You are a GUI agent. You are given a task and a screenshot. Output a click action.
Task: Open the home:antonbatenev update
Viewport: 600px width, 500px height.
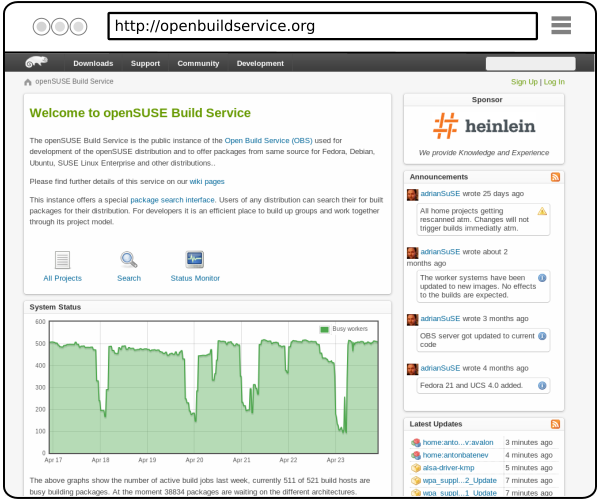455,455
